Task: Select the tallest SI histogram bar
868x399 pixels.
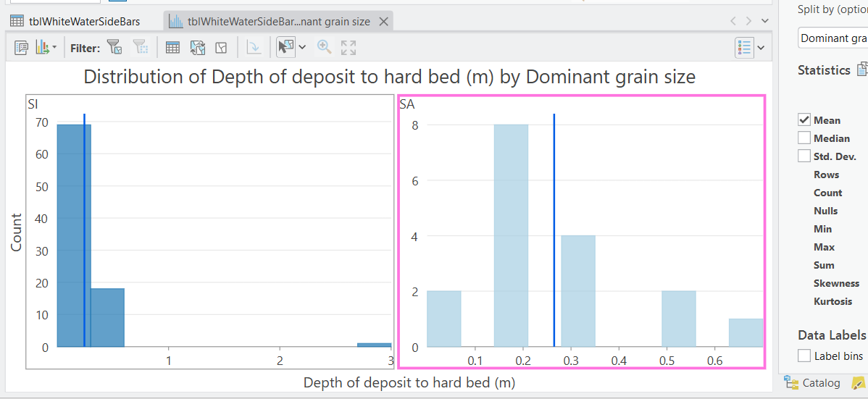Action: [74, 236]
